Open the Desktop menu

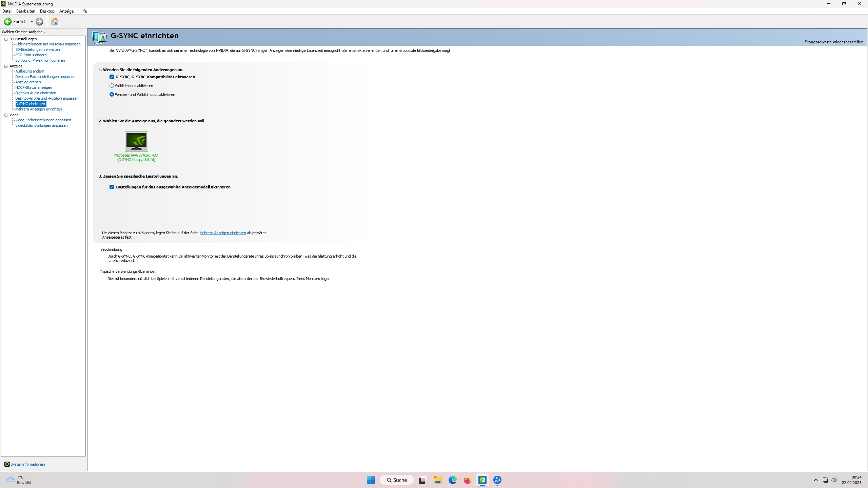(47, 11)
